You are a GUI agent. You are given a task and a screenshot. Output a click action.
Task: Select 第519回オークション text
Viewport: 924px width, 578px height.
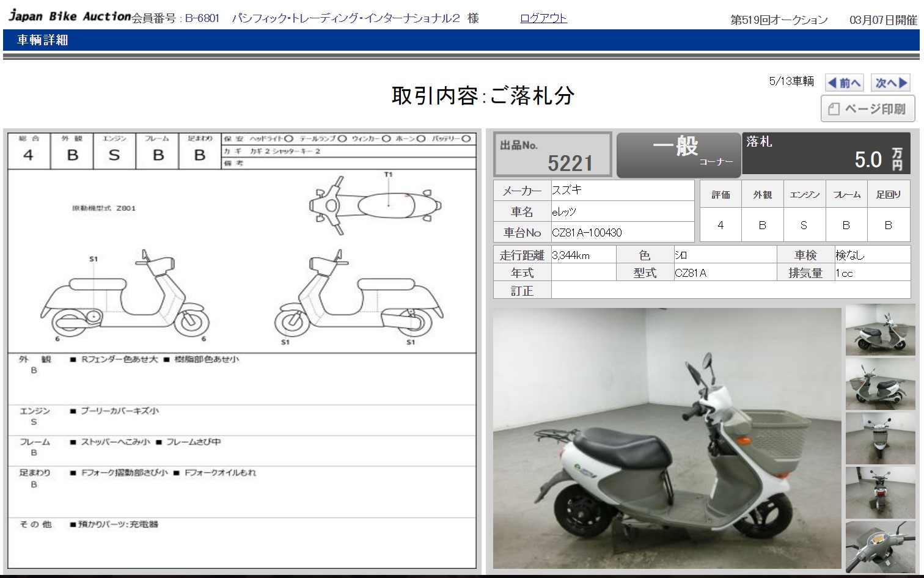779,20
